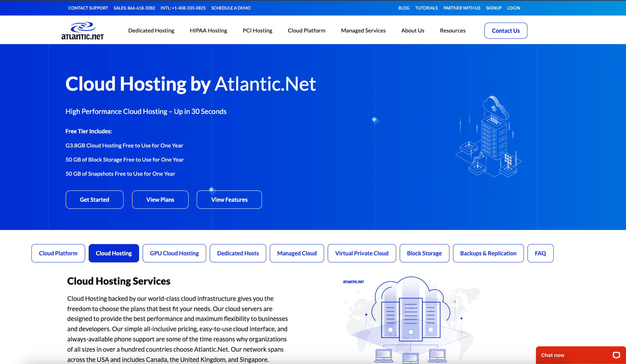Open the FAQ tab
The height and width of the screenshot is (364, 626).
pos(540,253)
